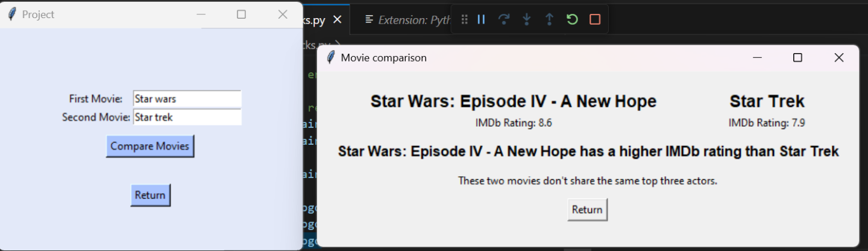This screenshot has height=251, width=868.
Task: Click the Project title bar text
Action: [38, 14]
